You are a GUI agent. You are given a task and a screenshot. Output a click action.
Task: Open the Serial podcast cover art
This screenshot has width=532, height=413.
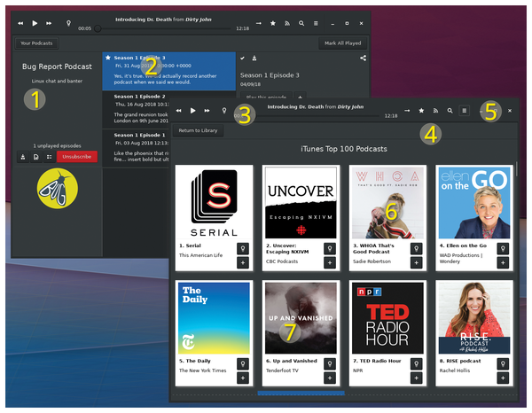pos(214,202)
